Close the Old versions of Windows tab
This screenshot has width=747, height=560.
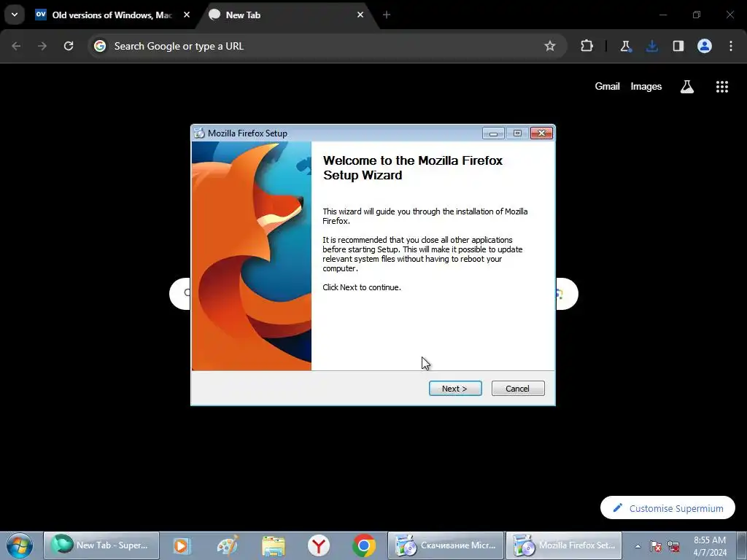[187, 15]
